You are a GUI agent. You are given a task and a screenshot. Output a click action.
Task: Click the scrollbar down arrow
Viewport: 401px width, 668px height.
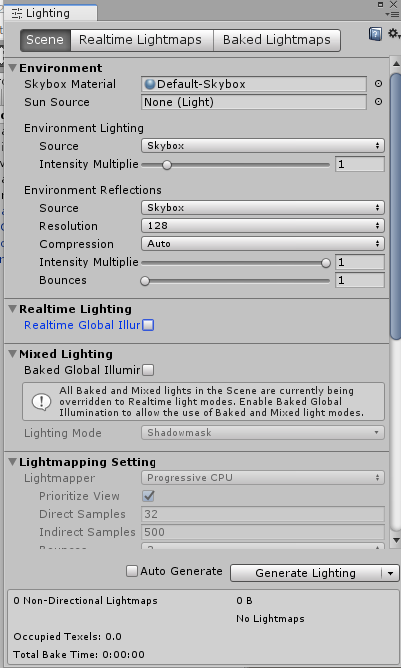tap(395, 540)
